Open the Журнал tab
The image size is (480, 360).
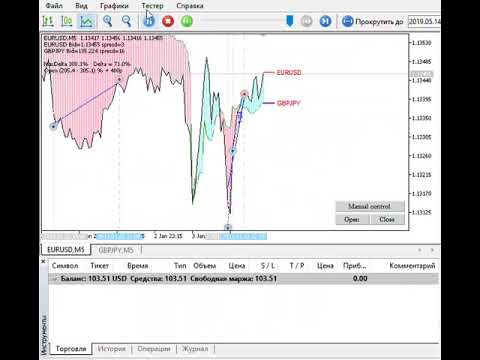pos(195,349)
